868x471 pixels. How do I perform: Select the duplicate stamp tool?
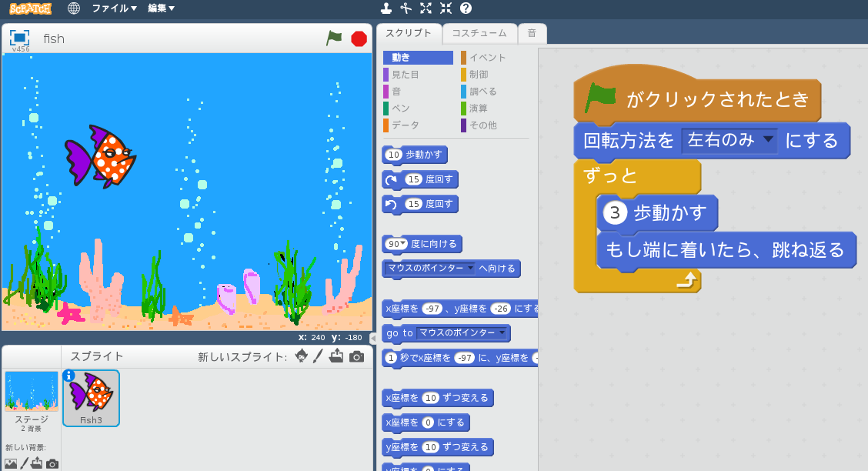tap(386, 8)
